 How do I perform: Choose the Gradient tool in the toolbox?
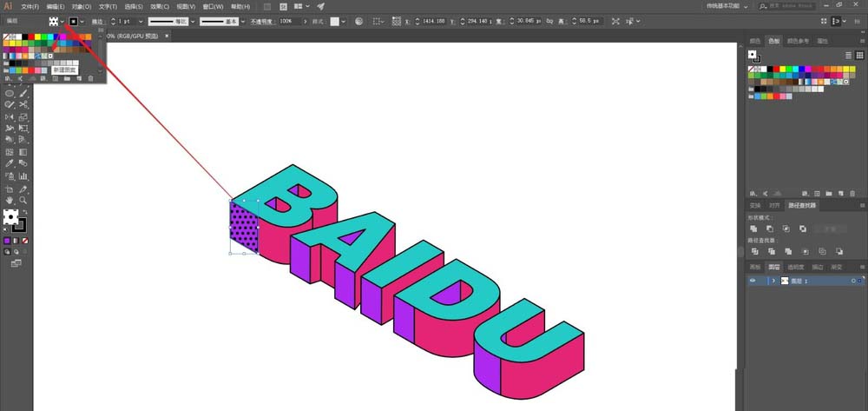pyautogui.click(x=23, y=152)
